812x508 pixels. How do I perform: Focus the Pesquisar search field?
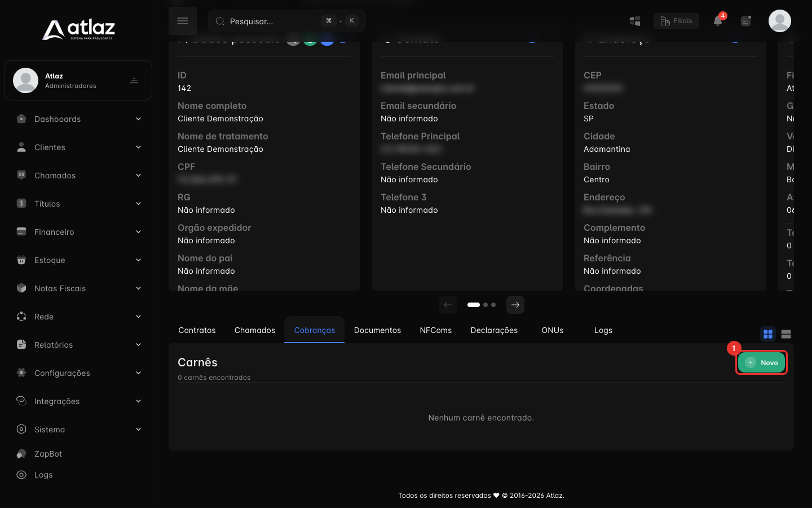click(x=287, y=21)
